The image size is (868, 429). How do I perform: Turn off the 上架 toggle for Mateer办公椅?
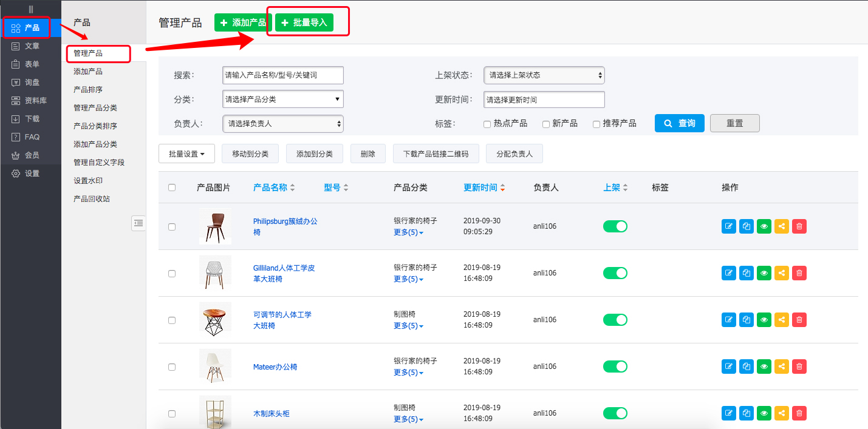pos(615,366)
